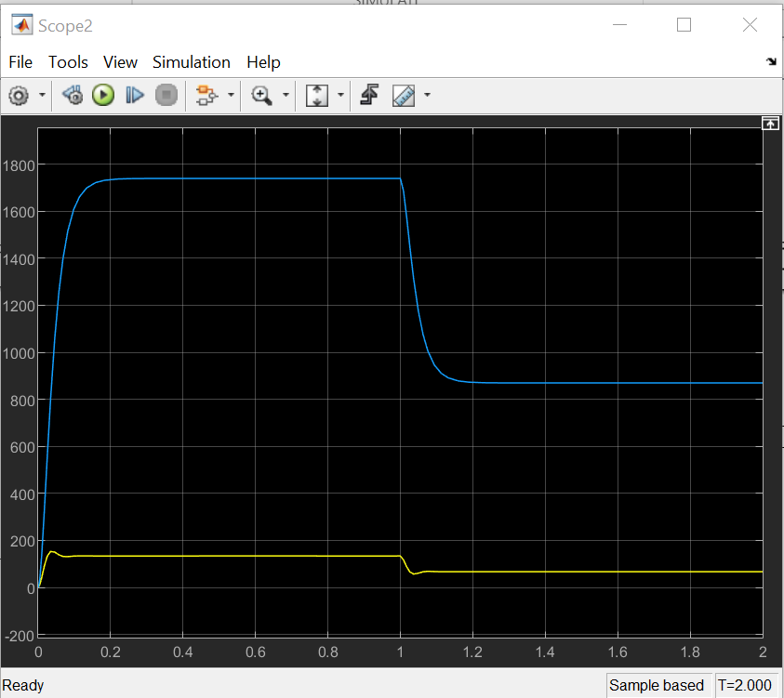Scale X and Y axes to fit
Screen dimensions: 784x698
(315, 95)
